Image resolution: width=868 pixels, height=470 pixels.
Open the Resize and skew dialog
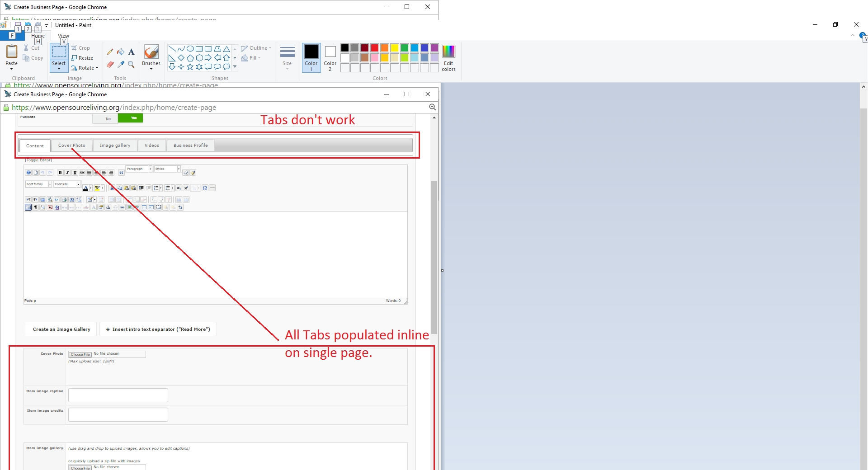[82, 58]
